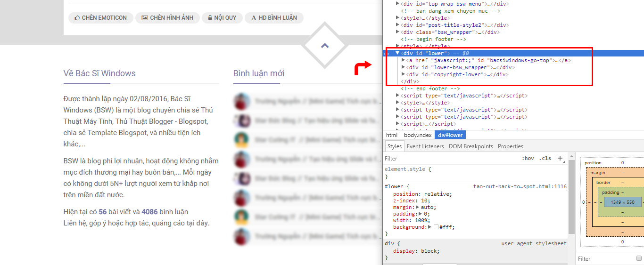
Task: Click the position: relative declaration
Action: point(422,194)
